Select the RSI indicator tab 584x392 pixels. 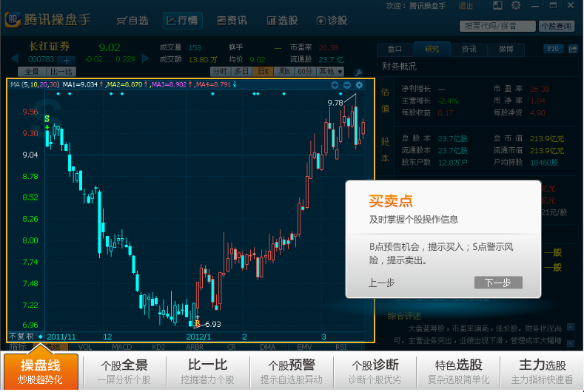tap(340, 347)
